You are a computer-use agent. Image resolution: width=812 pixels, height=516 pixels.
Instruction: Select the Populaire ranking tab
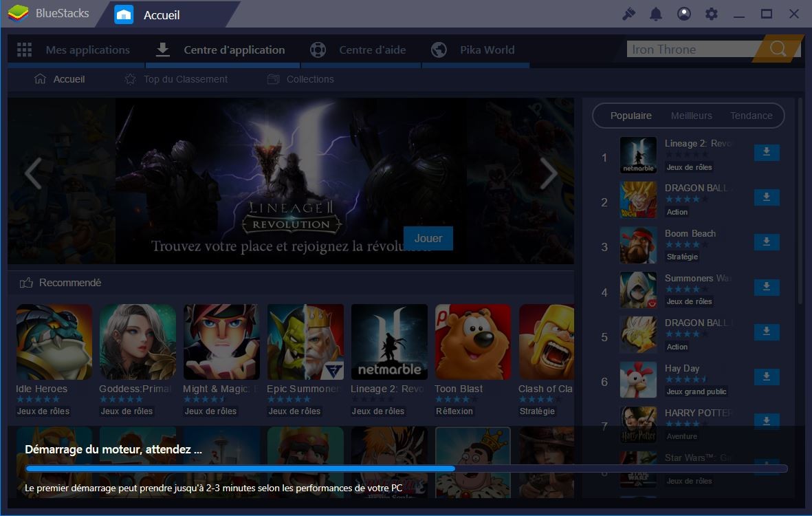point(630,116)
